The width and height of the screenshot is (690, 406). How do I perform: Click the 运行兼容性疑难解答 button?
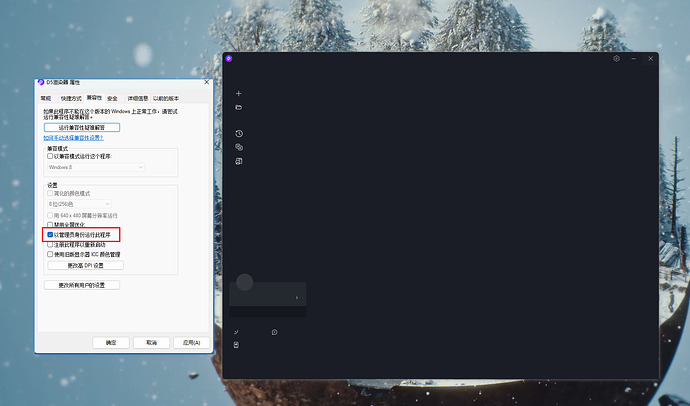82,128
